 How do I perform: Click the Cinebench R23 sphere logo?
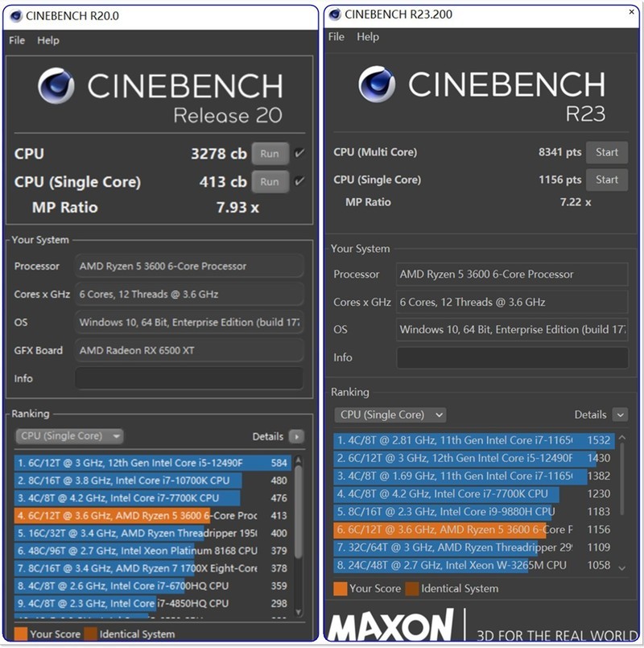377,84
